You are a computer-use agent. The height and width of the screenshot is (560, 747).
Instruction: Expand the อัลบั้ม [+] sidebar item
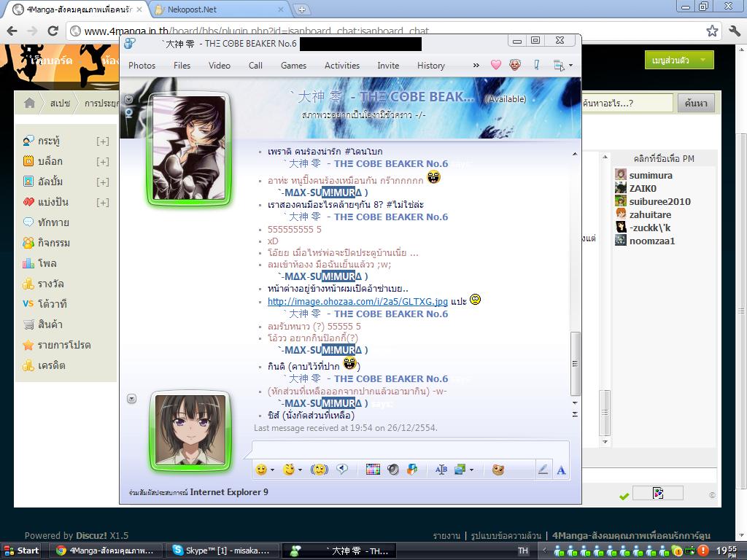[x=102, y=182]
